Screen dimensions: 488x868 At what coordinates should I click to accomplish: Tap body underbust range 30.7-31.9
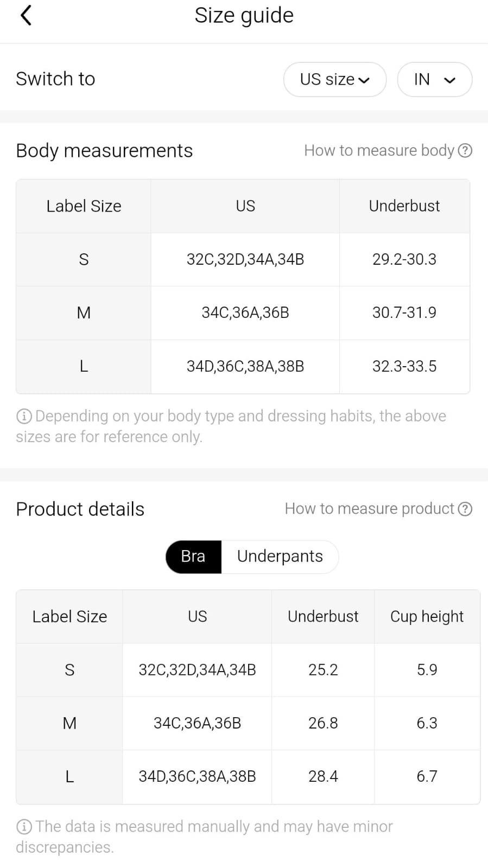pos(404,312)
